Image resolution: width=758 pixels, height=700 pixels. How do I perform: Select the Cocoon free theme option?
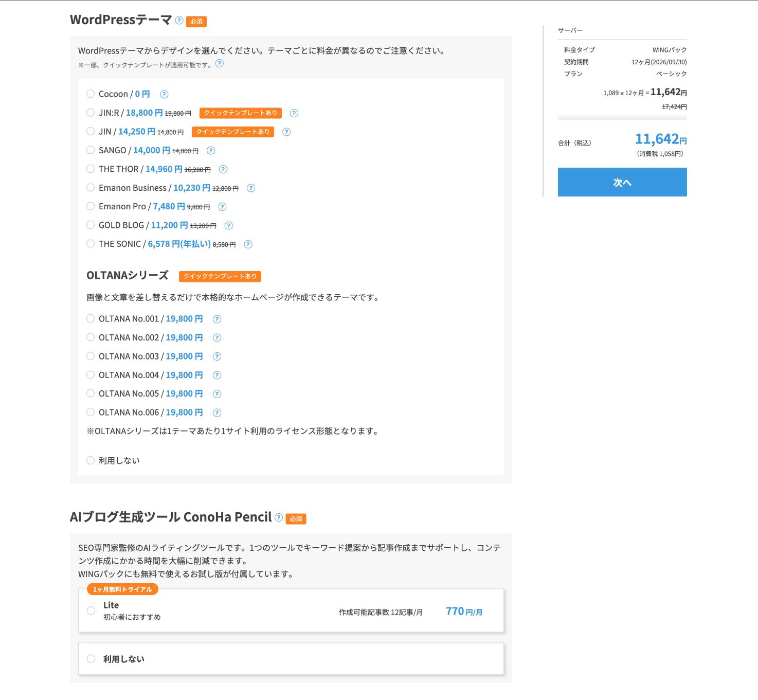point(91,94)
